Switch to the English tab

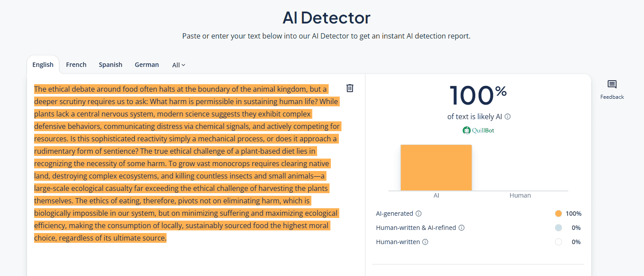43,65
